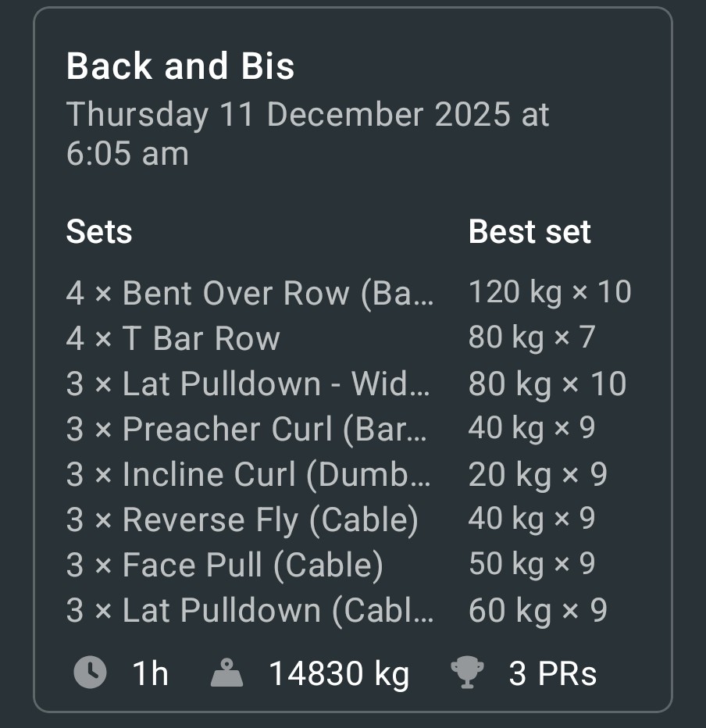Viewport: 706px width, 728px height.
Task: Open the Back and Bis workout title
Action: click(x=180, y=66)
